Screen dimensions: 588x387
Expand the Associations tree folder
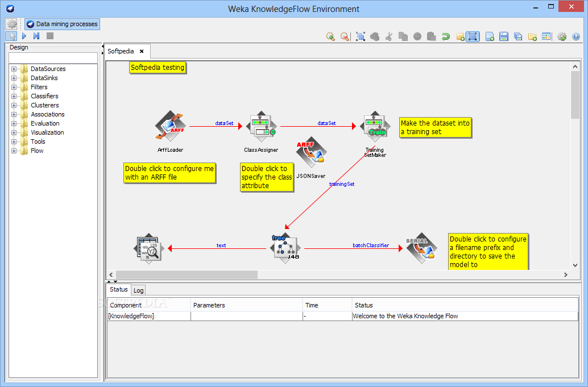click(x=14, y=114)
